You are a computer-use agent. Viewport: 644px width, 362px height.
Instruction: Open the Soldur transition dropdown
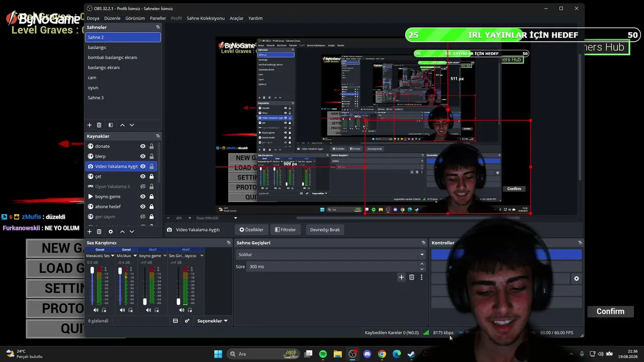coord(331,254)
